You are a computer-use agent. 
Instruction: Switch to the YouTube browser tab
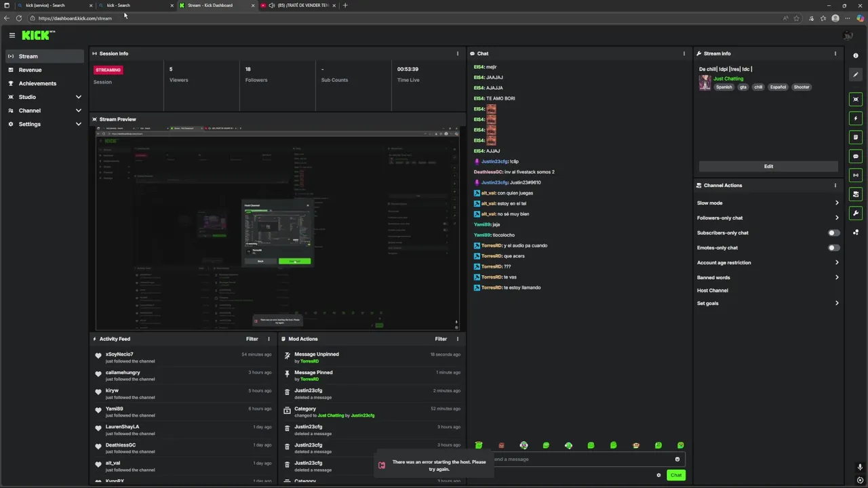pos(298,5)
